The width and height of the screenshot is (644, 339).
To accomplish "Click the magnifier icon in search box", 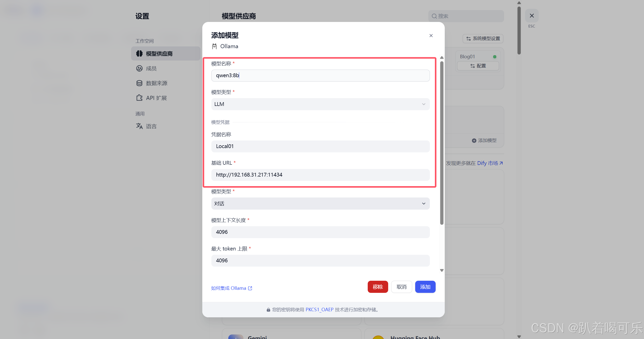I will [x=434, y=16].
